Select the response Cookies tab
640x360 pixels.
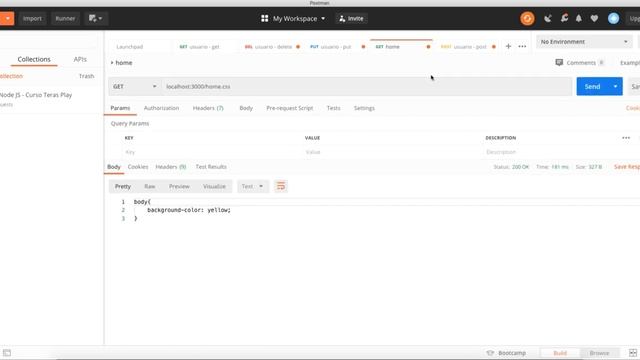138,167
